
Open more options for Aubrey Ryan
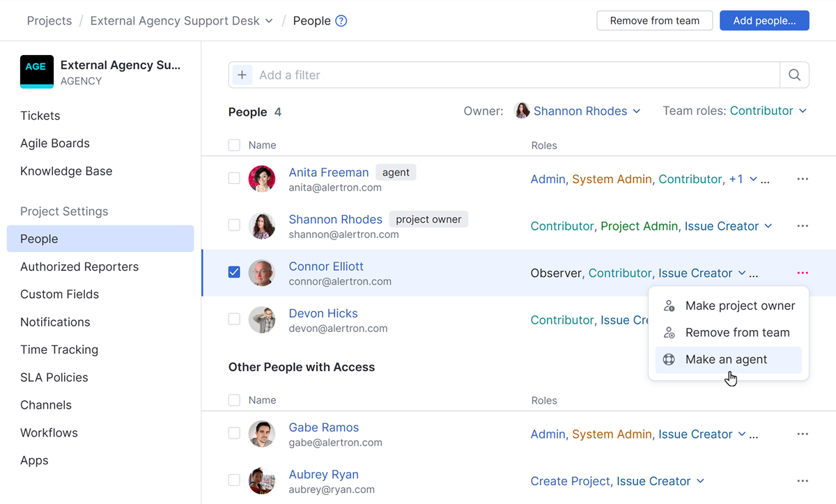coord(803,481)
